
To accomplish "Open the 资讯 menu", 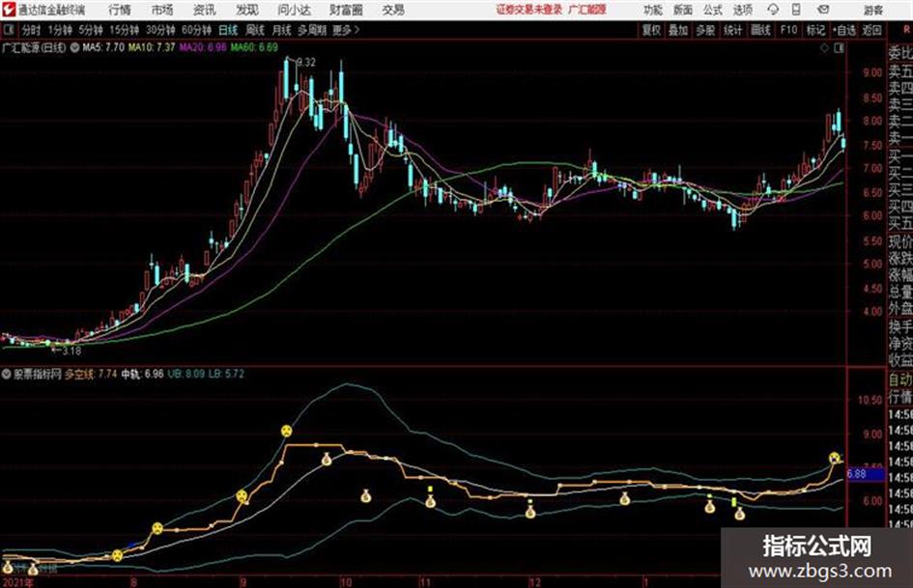I will click(x=205, y=10).
